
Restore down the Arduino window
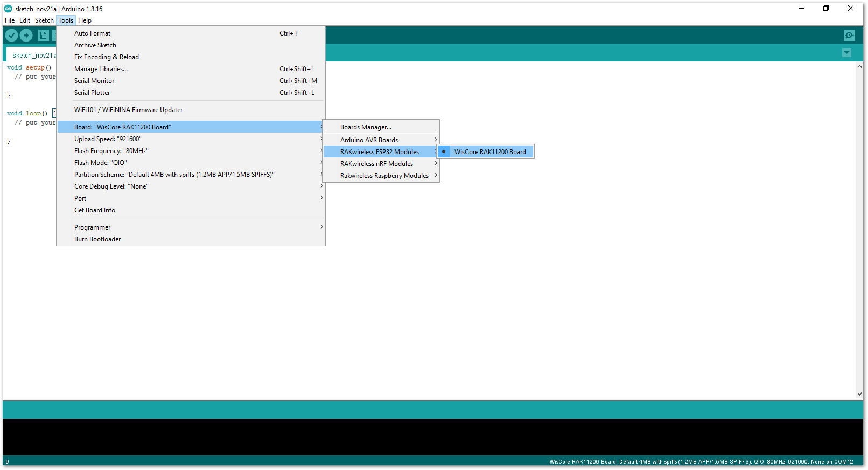(x=826, y=9)
